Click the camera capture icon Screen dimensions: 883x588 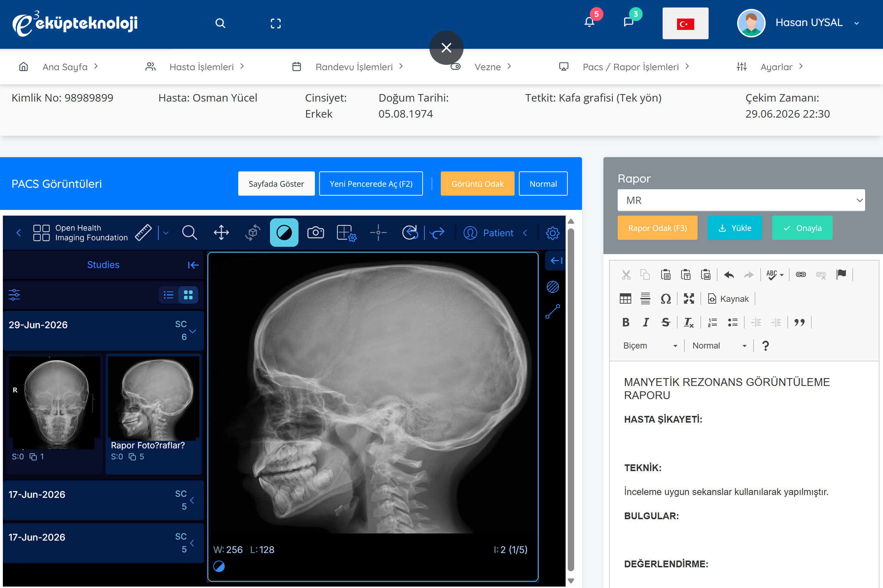coord(316,233)
